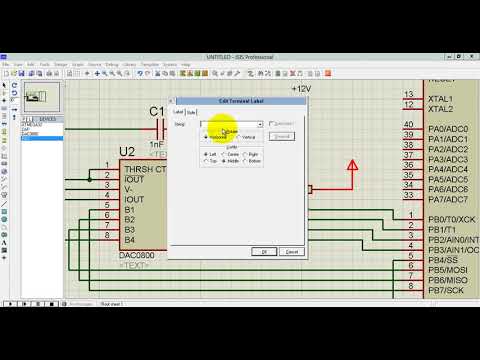Open the String combo box dropdown arrow
Image resolution: width=480 pixels, height=360 pixels.
click(x=260, y=124)
